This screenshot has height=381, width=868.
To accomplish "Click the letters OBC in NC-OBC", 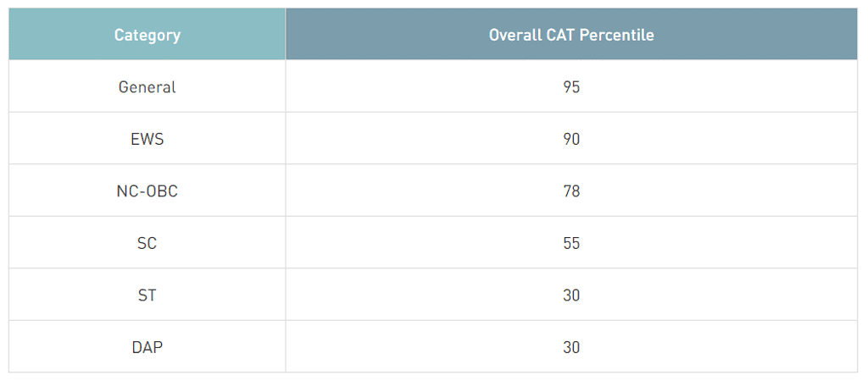I will tap(161, 191).
